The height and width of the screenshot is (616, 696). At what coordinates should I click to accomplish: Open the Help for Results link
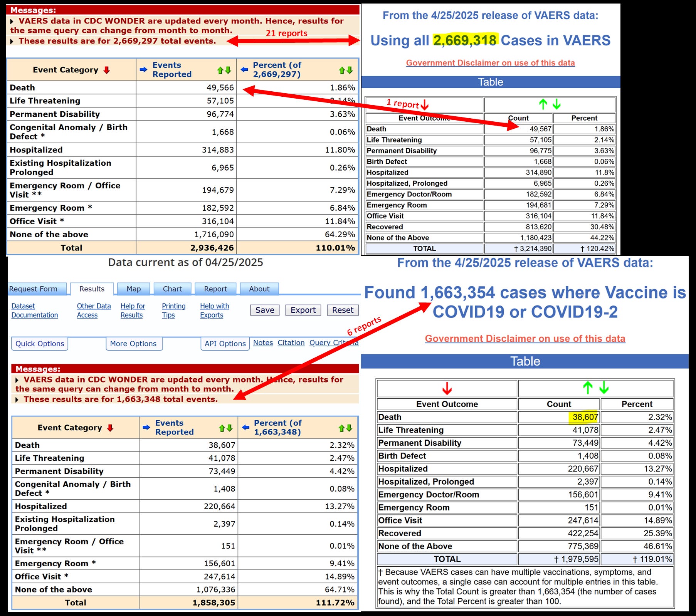click(x=133, y=311)
